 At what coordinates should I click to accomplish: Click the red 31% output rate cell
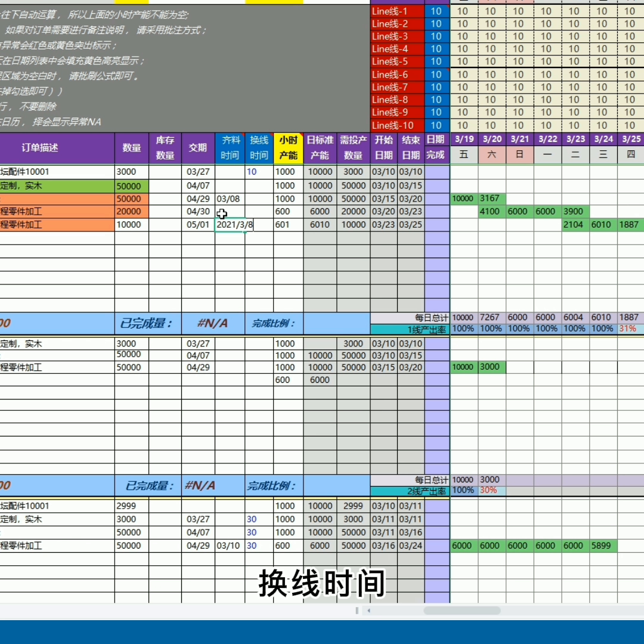click(631, 329)
